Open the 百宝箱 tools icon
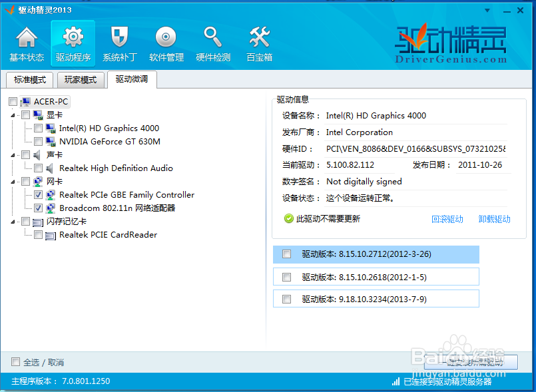The height and width of the screenshot is (392, 536). 260,37
